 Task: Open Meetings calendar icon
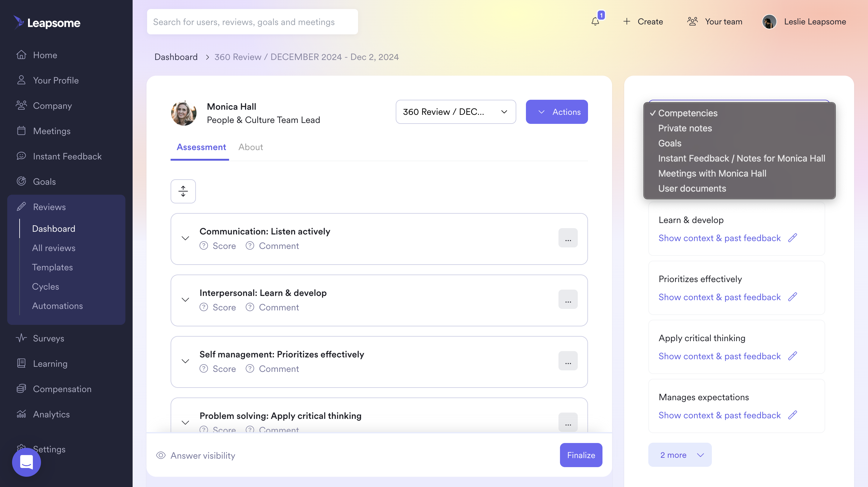coord(21,131)
